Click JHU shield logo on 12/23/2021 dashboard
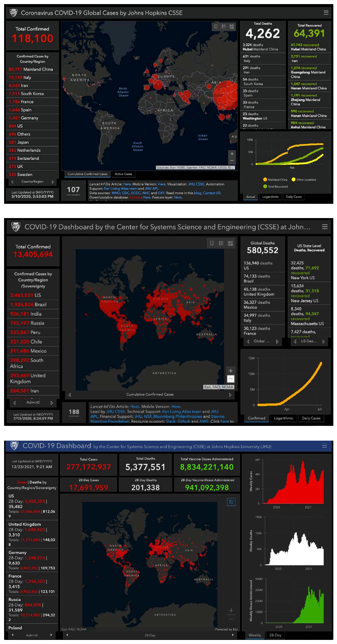This screenshot has height=644, width=337. [14, 446]
